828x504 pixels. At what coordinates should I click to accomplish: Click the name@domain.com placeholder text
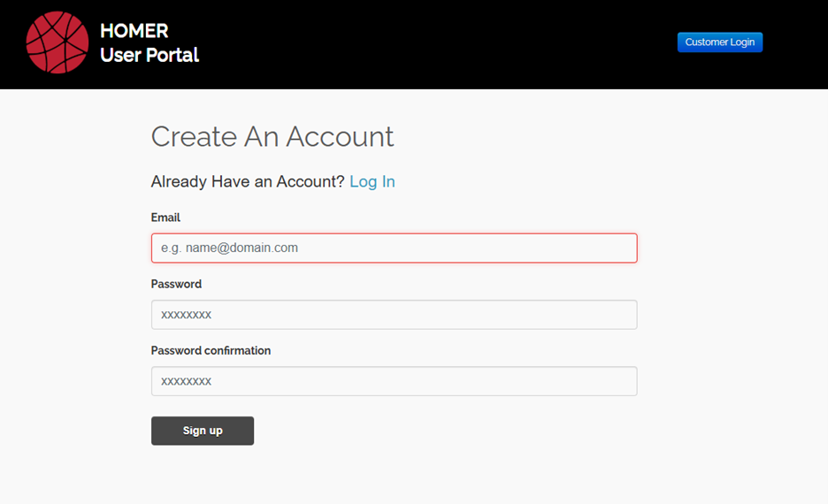(229, 248)
